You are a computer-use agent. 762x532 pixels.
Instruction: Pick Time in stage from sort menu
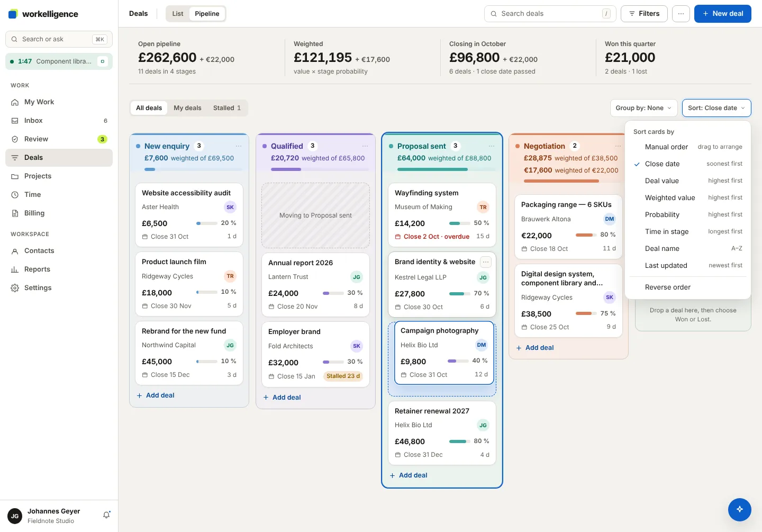tap(688, 231)
